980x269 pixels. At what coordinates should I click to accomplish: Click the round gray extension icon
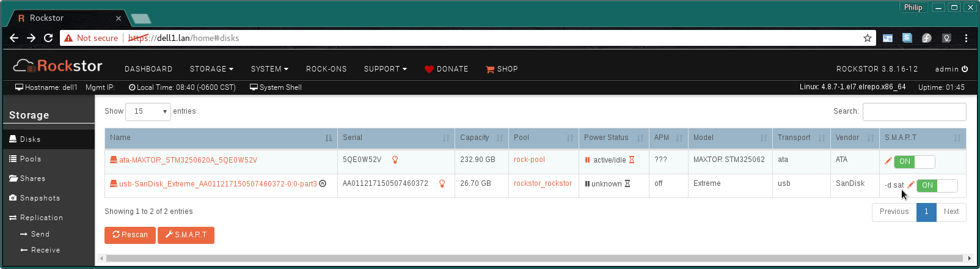[x=927, y=38]
